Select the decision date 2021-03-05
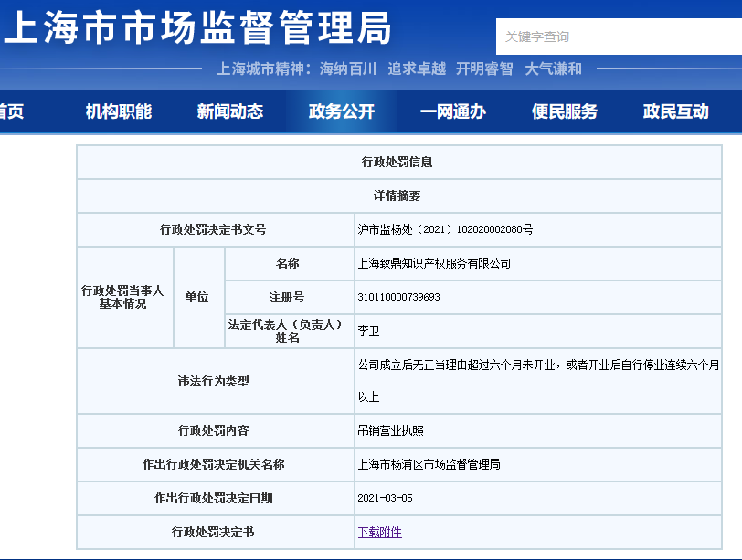 (386, 498)
